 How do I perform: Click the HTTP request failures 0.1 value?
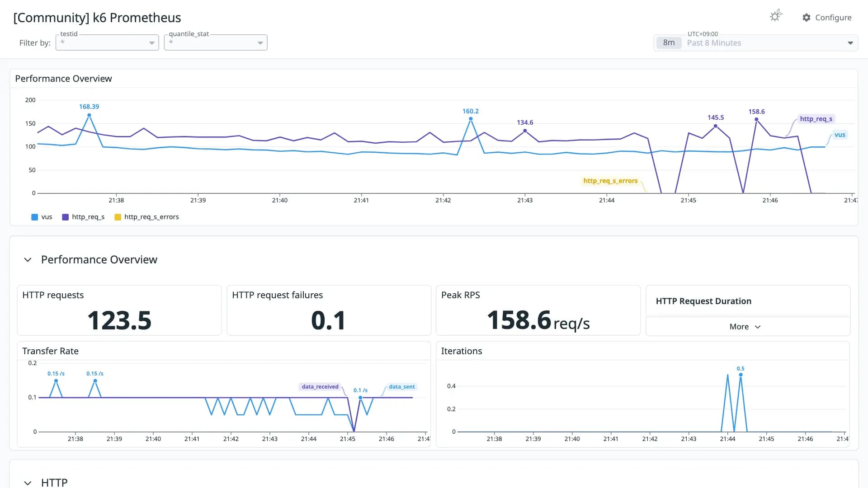(x=329, y=320)
